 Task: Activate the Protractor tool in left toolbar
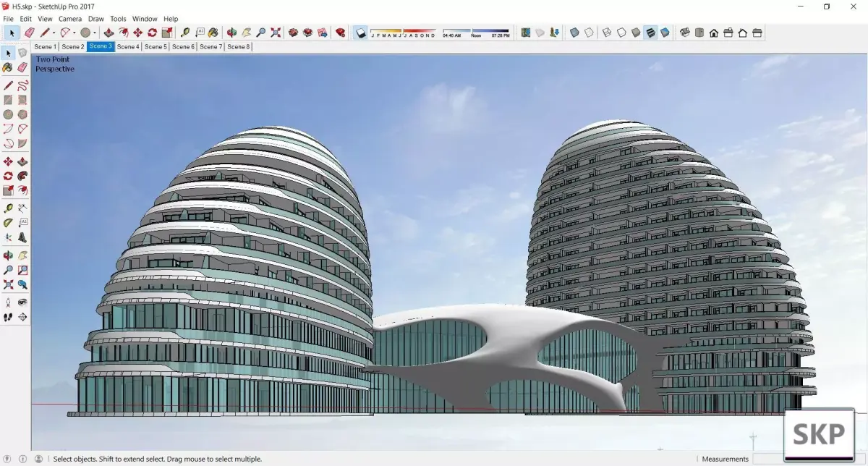coord(8,223)
